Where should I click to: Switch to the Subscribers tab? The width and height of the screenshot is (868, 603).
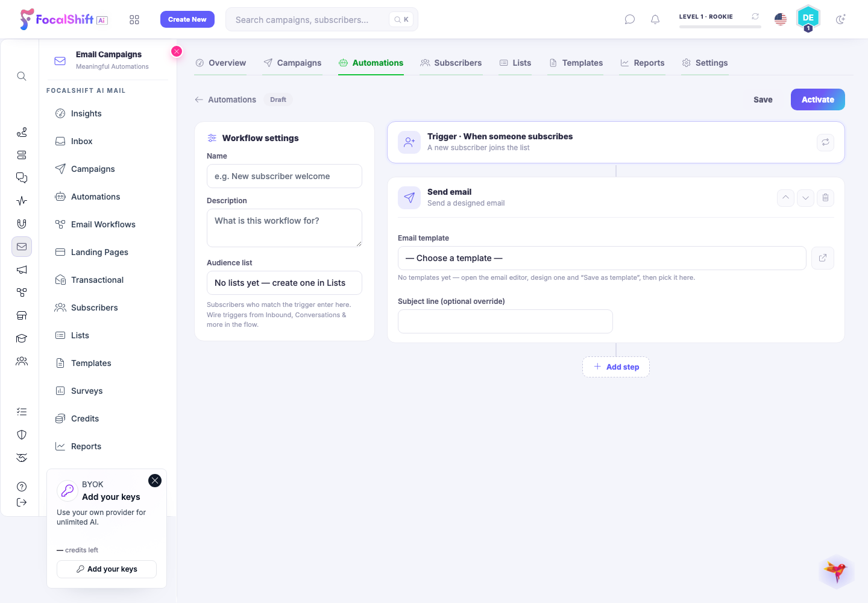pyautogui.click(x=451, y=63)
